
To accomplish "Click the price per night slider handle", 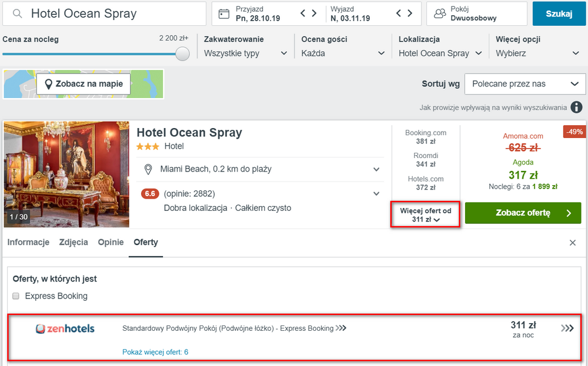I will tap(182, 53).
